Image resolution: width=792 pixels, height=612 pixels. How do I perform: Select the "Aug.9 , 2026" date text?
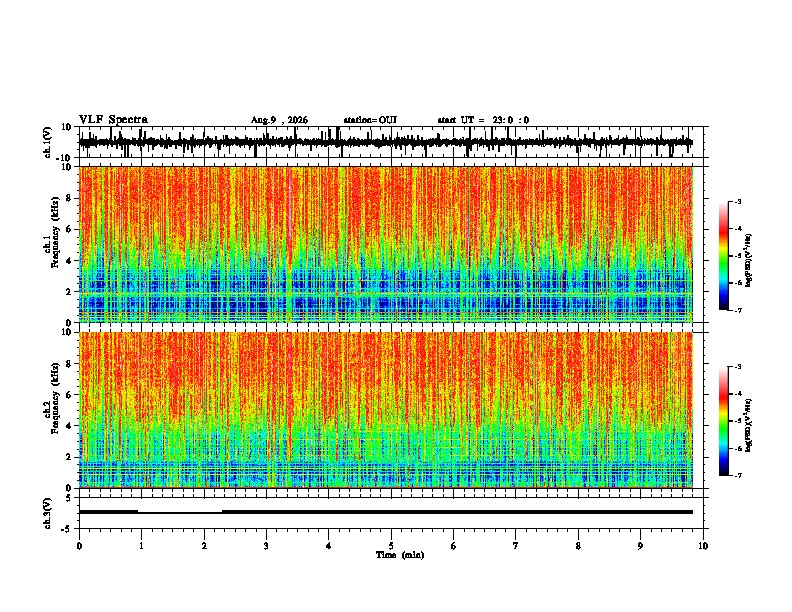(x=279, y=120)
